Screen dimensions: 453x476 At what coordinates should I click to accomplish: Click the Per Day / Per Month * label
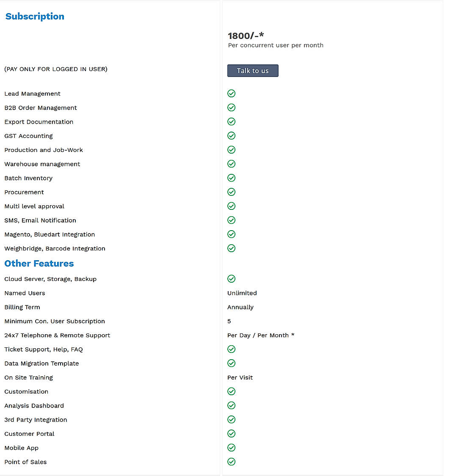[x=260, y=335]
